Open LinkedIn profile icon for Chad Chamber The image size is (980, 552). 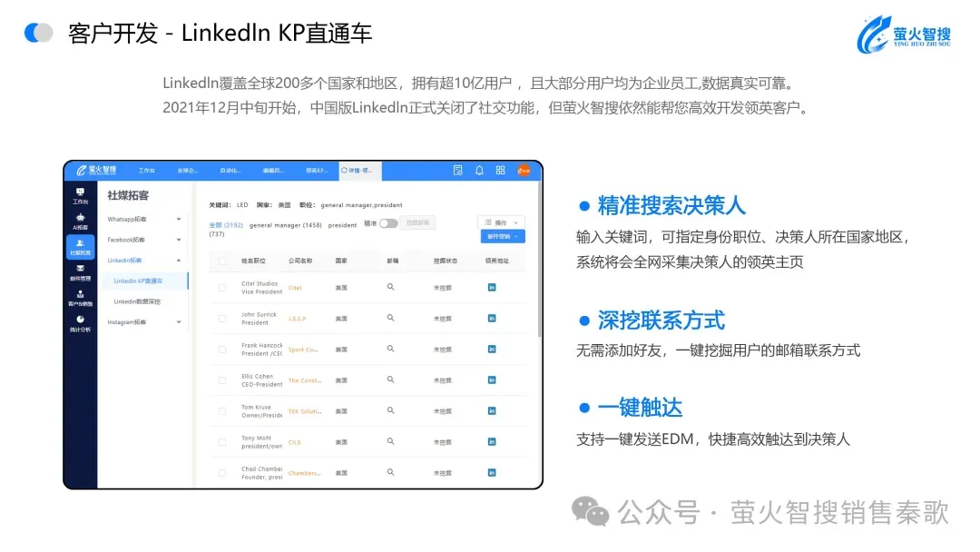[492, 473]
